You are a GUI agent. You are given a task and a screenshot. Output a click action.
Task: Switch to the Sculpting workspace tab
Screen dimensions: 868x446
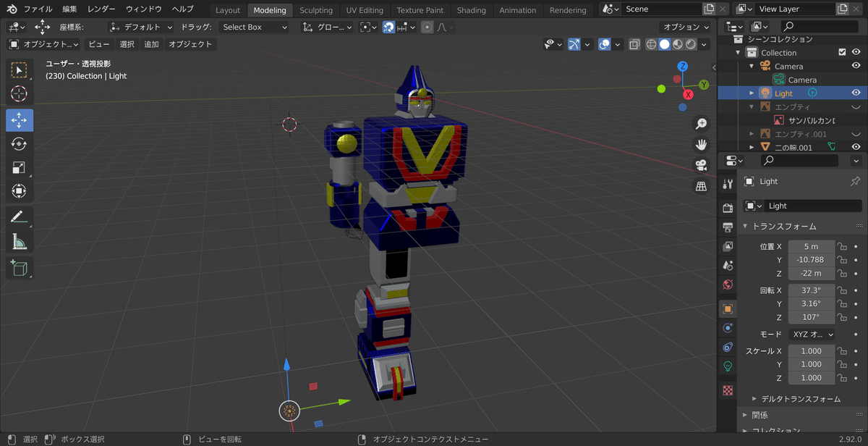pos(316,10)
